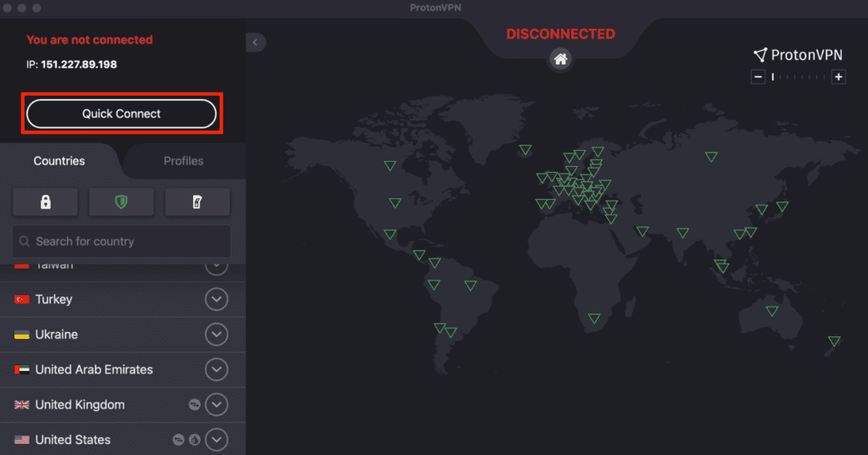Click the United Kingdom flag icon
This screenshot has height=455, width=868.
(21, 405)
